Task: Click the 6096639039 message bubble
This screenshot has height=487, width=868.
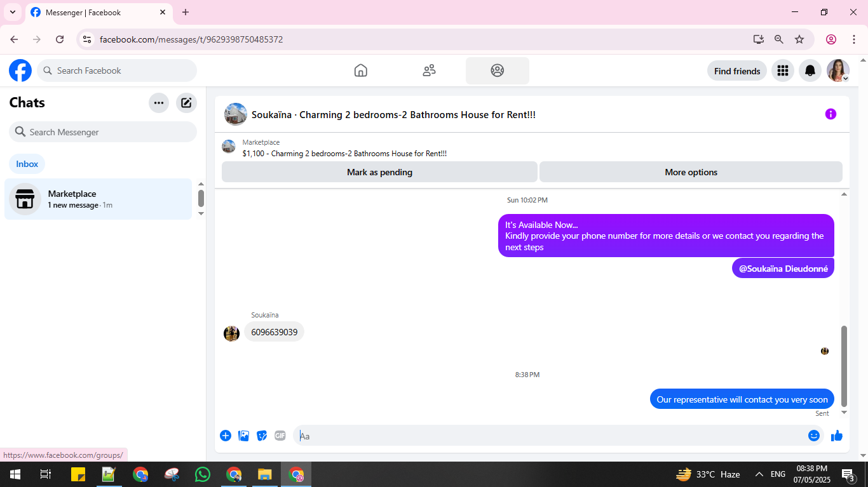Action: click(x=275, y=332)
